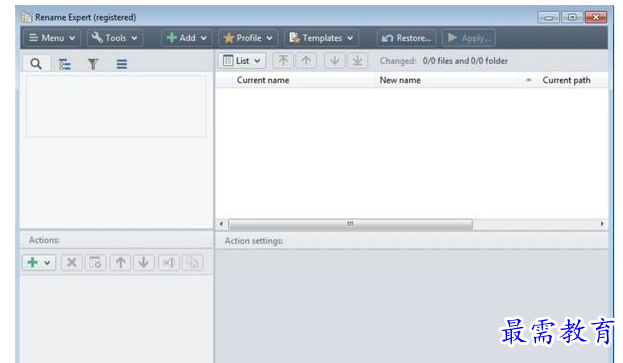Click the Restore button
Image resolution: width=623 pixels, height=363 pixels.
coord(406,38)
